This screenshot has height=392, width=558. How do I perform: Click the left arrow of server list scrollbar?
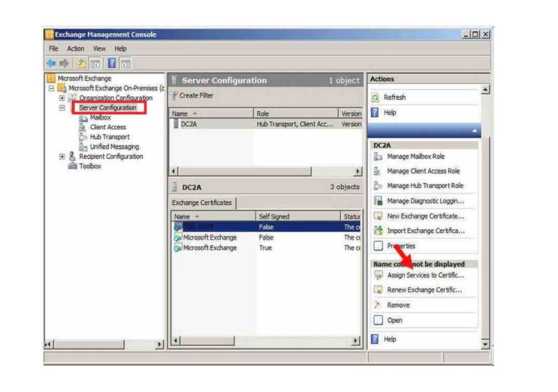click(174, 171)
